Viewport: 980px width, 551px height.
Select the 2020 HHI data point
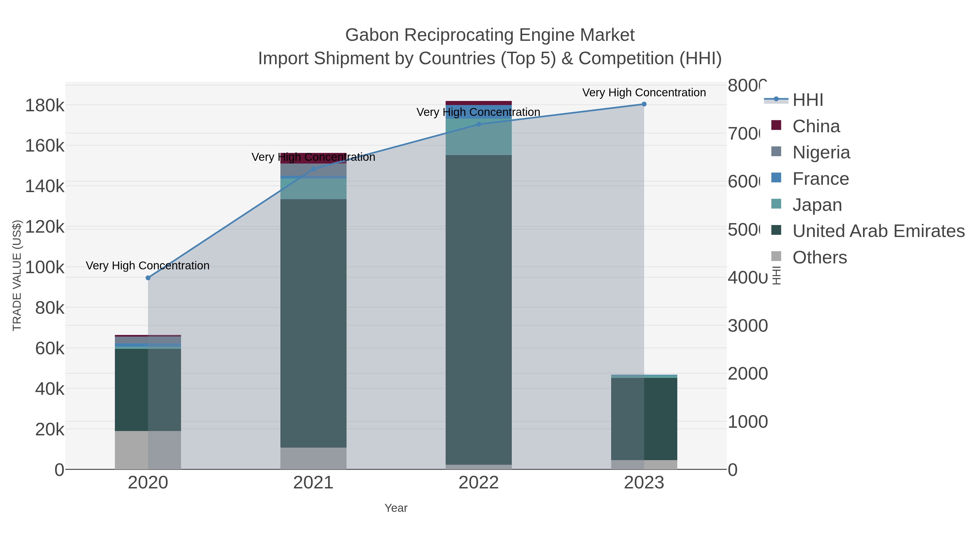(148, 278)
